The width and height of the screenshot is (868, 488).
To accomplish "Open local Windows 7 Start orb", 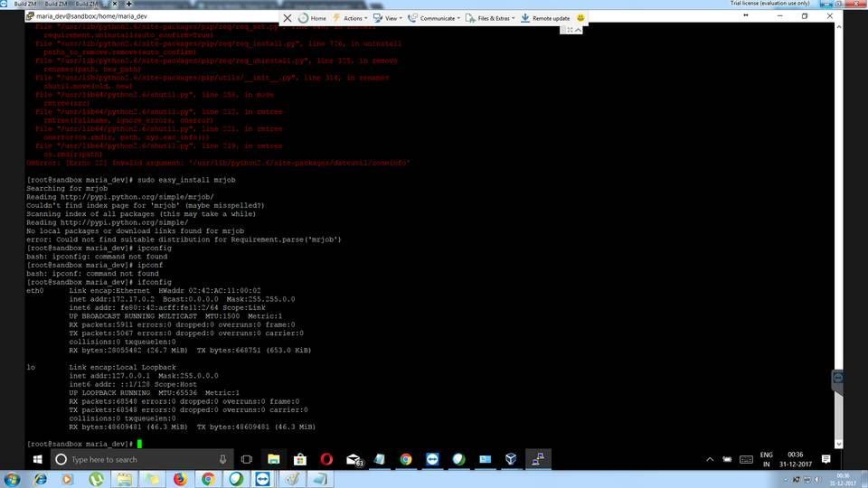I will [12, 479].
